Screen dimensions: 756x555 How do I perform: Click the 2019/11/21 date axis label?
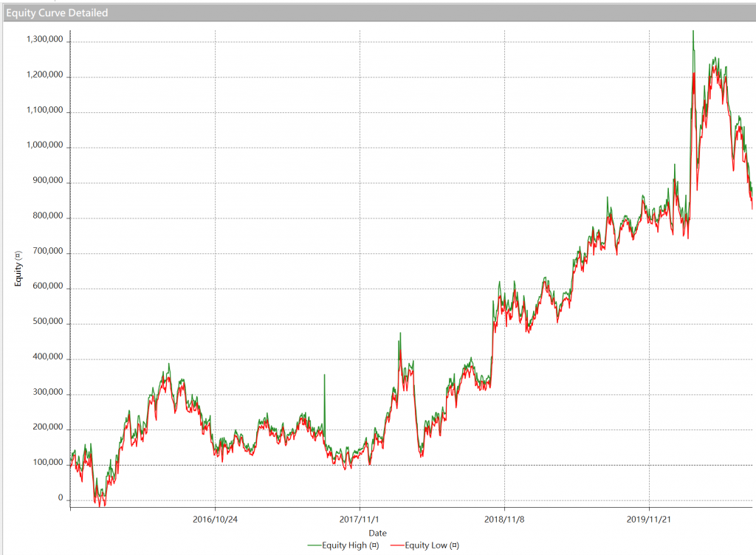(649, 519)
